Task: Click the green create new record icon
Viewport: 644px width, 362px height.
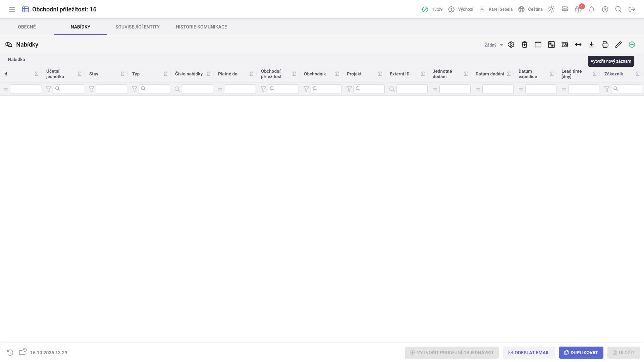Action: (632, 45)
